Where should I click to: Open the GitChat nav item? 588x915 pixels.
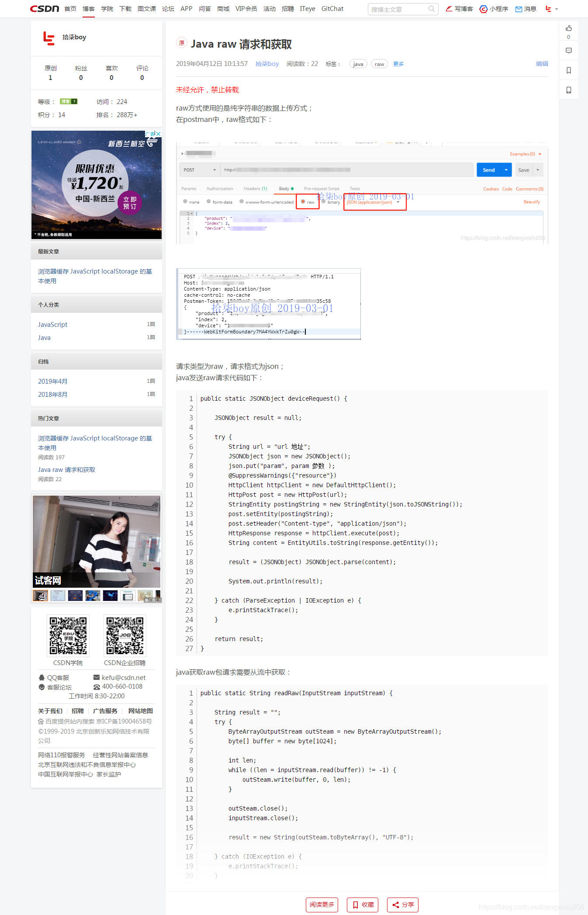pos(332,9)
